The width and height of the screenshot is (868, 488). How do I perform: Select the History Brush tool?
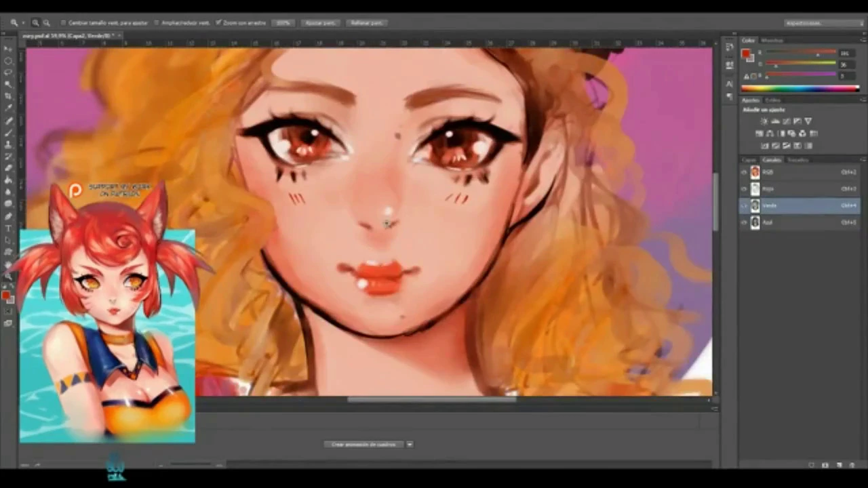(8, 157)
